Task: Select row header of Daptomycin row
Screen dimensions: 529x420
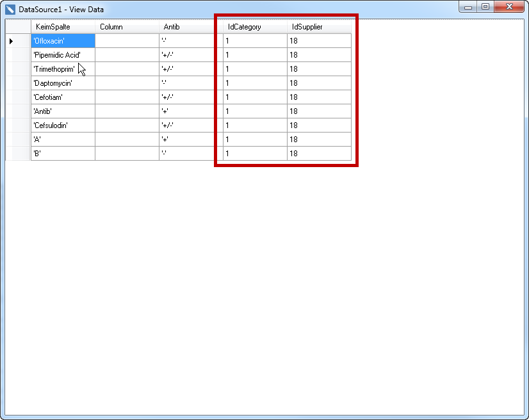Action: tap(18, 83)
